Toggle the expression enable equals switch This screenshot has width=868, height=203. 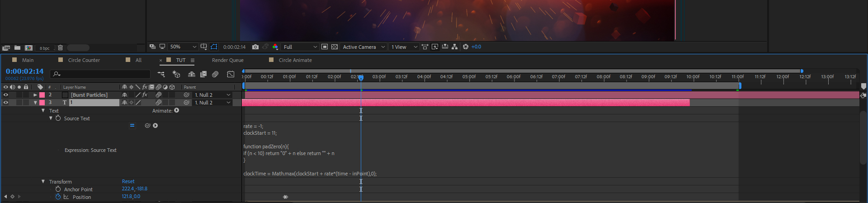pyautogui.click(x=132, y=126)
